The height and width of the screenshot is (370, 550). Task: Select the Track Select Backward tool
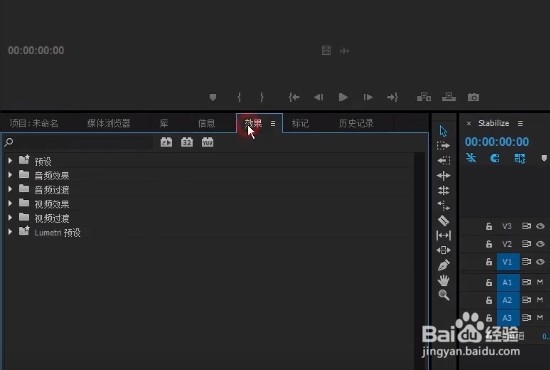[x=443, y=161]
